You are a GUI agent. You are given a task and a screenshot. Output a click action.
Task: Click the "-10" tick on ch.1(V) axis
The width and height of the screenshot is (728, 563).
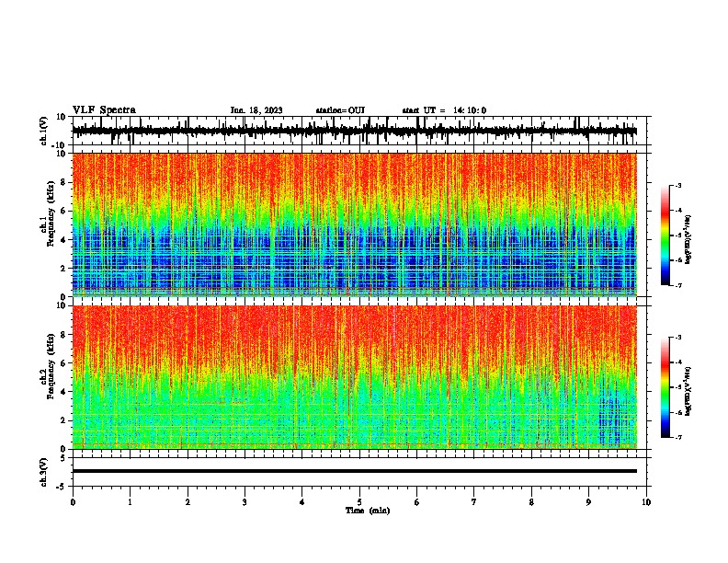tap(59, 145)
